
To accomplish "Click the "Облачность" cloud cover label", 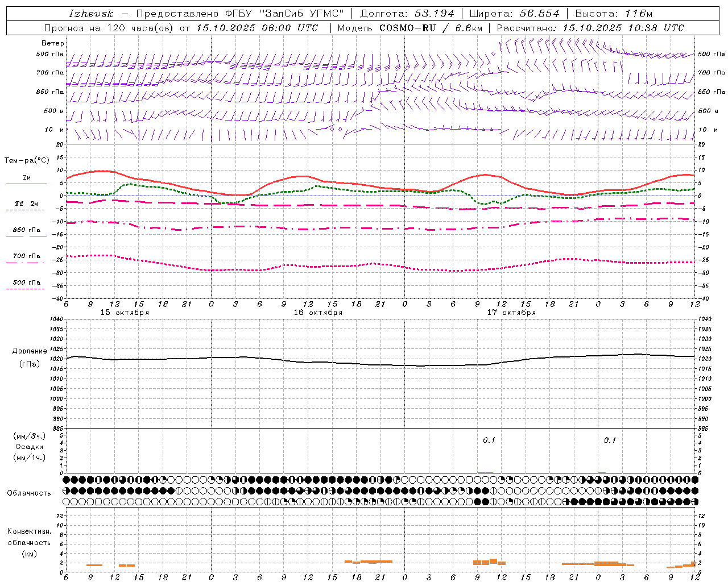I will click(29, 493).
